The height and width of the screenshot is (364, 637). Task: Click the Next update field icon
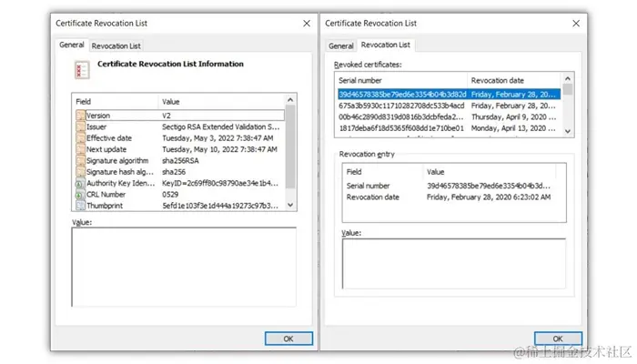(x=80, y=149)
